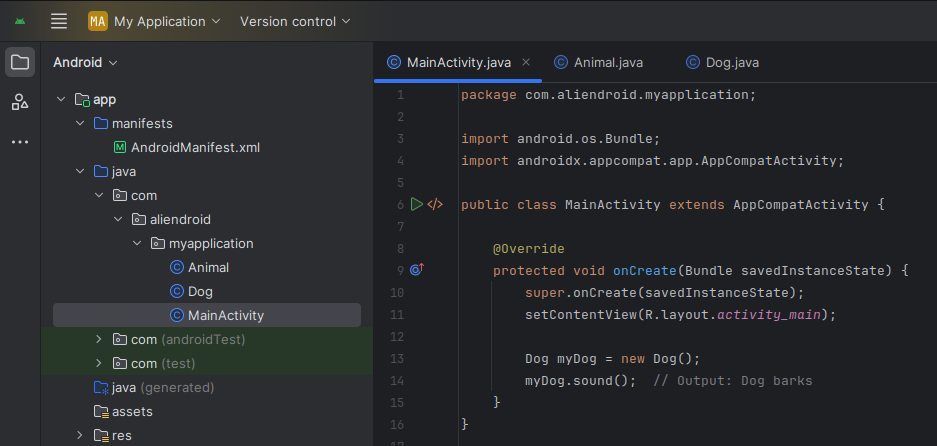The width and height of the screenshot is (937, 446).
Task: Select the assets folder
Action: tap(132, 411)
